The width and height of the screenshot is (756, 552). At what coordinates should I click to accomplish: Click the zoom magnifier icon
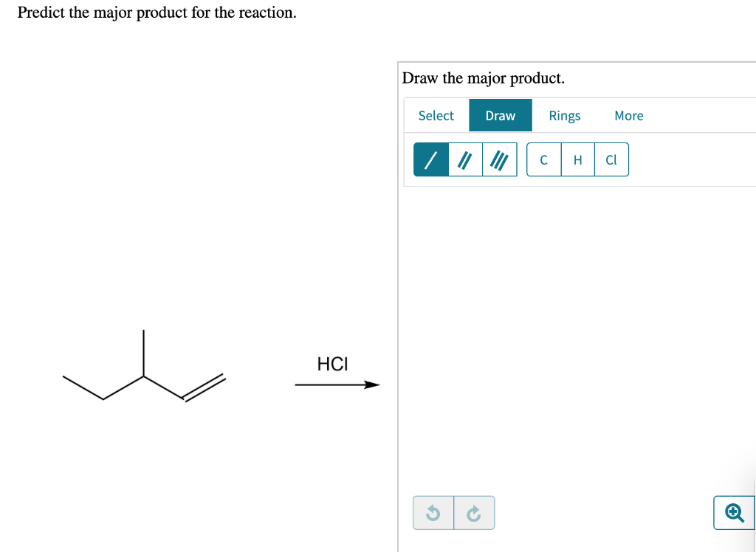point(735,512)
